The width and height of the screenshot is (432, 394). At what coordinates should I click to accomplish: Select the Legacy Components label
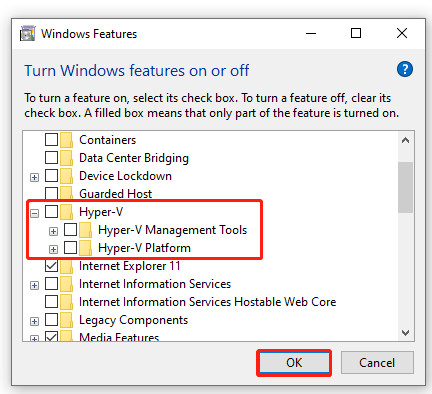pos(133,320)
